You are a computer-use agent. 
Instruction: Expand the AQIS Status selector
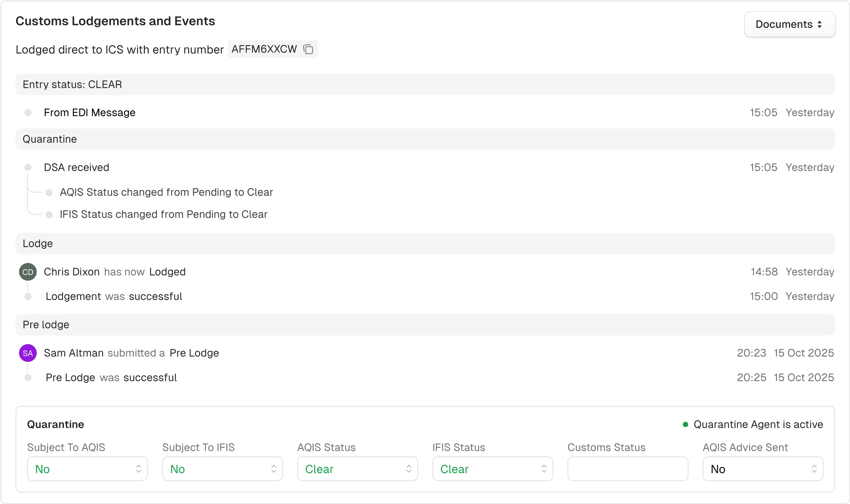(x=357, y=469)
